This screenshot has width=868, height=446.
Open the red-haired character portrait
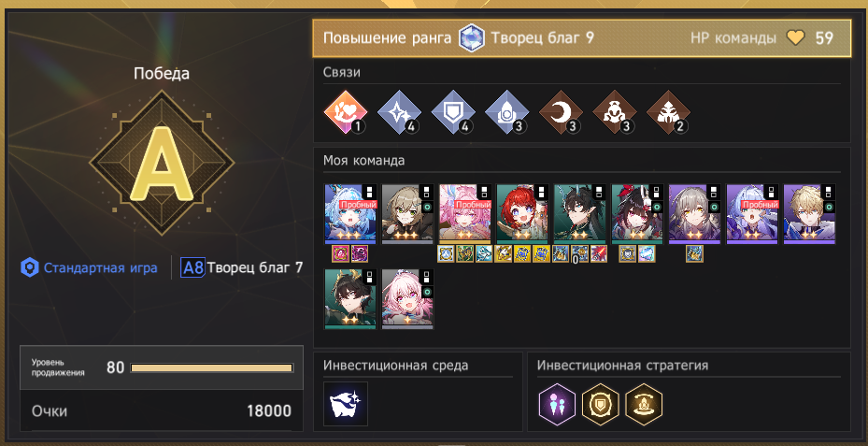pos(522,214)
